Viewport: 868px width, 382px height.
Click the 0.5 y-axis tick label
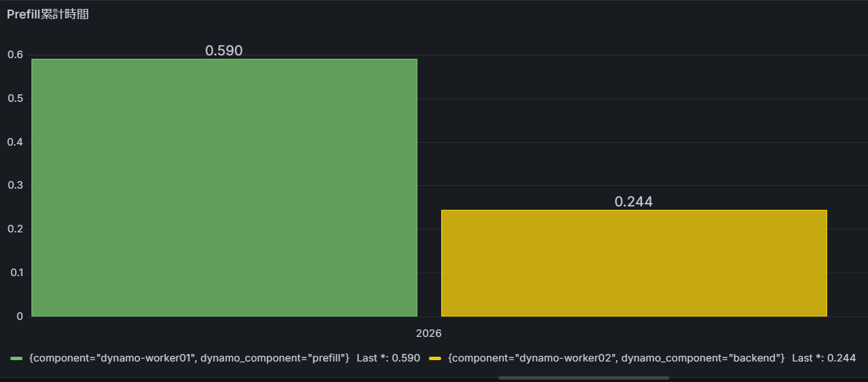pyautogui.click(x=15, y=98)
